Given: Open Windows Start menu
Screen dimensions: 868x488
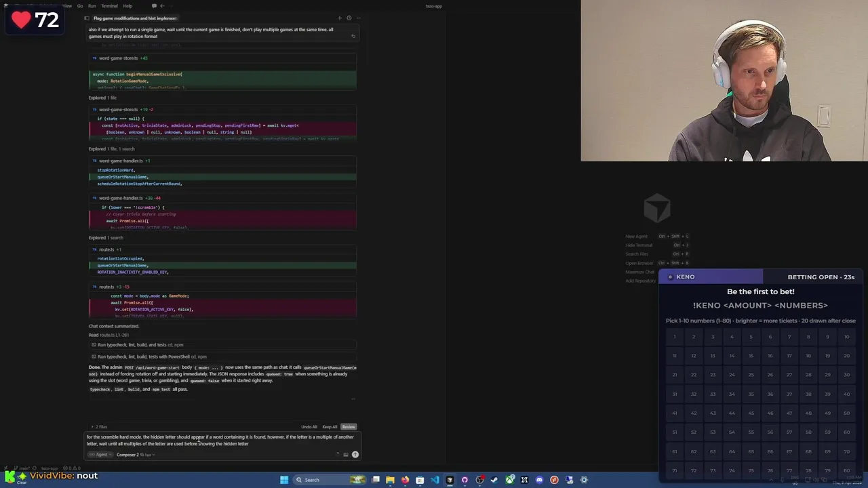Looking at the screenshot, I should [x=284, y=480].
